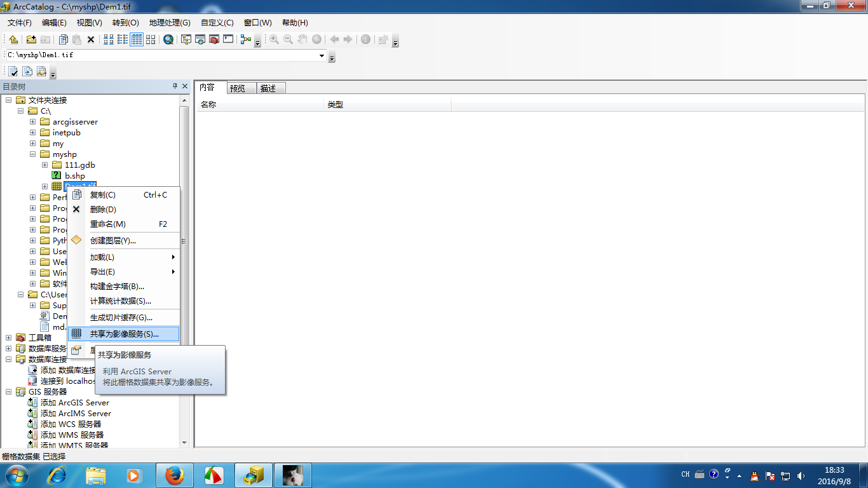This screenshot has width=868, height=488.
Task: Toggle the Catalog Tree window icon
Action: pos(186,39)
